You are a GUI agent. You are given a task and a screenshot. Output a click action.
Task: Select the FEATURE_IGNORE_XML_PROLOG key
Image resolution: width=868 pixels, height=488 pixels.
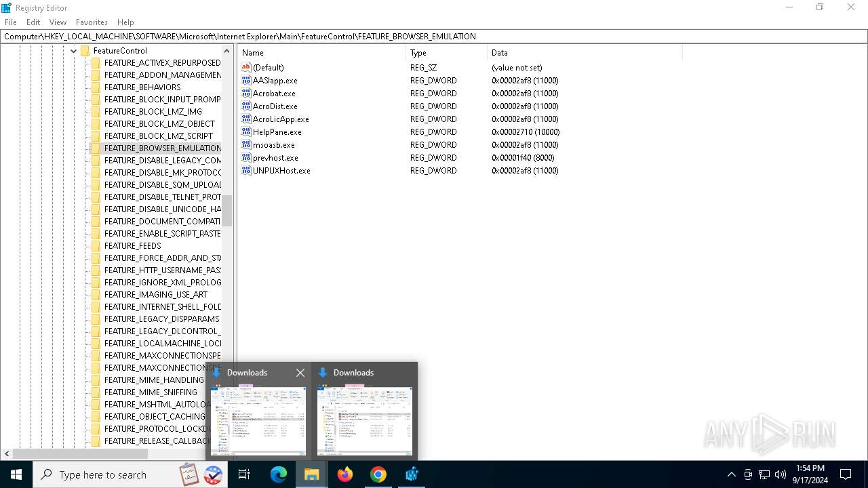pyautogui.click(x=163, y=283)
